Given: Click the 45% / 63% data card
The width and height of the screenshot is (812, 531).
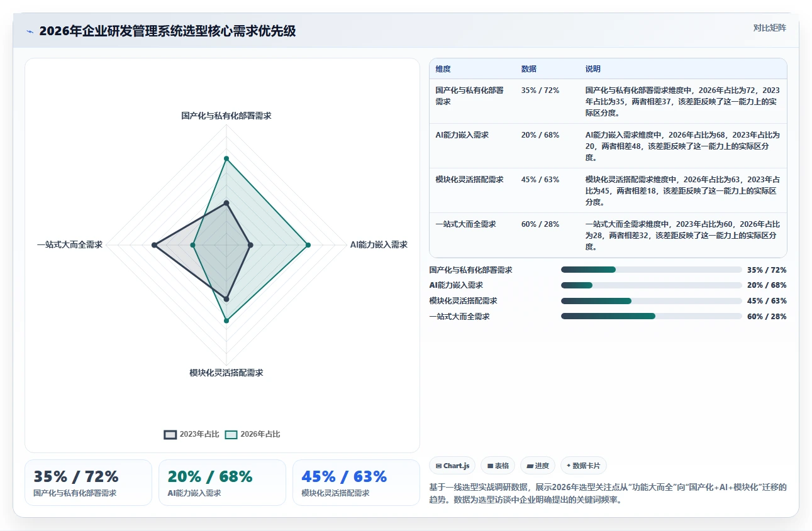Looking at the screenshot, I should click(x=356, y=483).
